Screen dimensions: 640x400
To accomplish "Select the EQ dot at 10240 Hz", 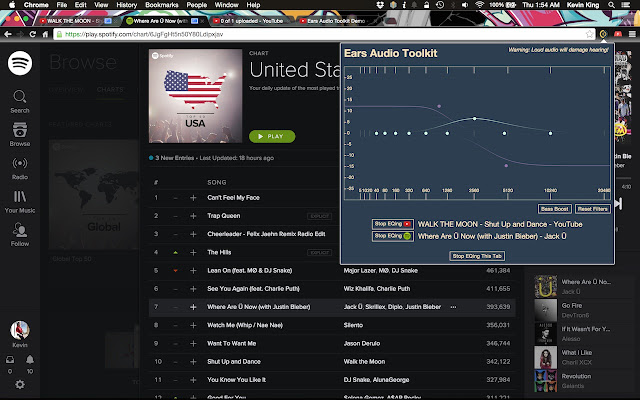I will point(550,133).
